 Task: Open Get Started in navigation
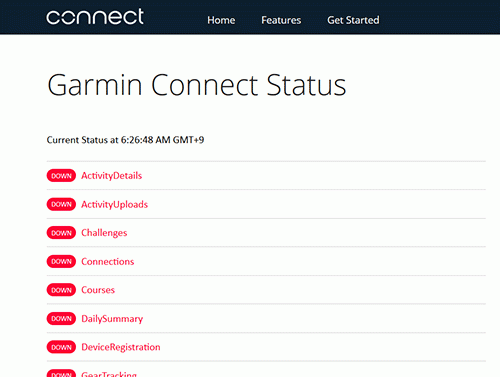point(353,20)
